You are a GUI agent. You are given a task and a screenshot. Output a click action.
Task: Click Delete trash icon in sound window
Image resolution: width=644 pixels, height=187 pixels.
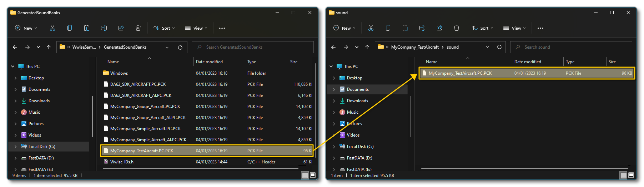(456, 28)
